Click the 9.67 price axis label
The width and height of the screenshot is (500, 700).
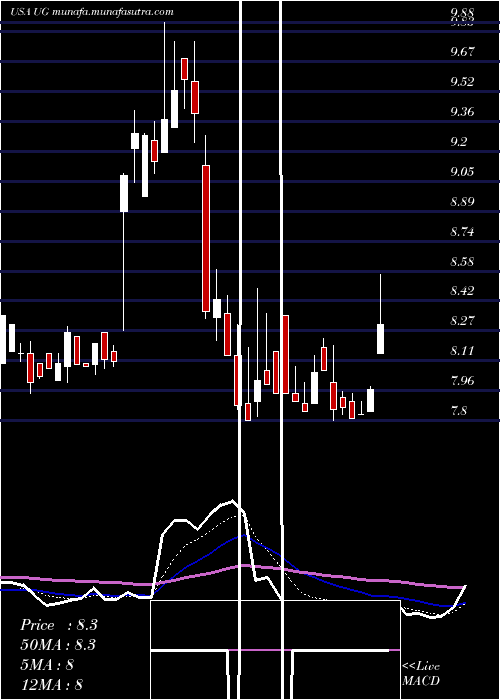coord(462,52)
